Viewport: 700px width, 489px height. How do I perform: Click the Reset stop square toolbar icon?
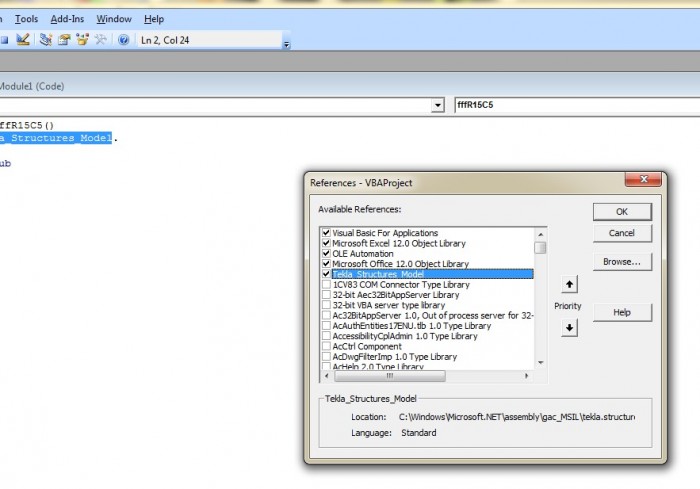[x=4, y=40]
